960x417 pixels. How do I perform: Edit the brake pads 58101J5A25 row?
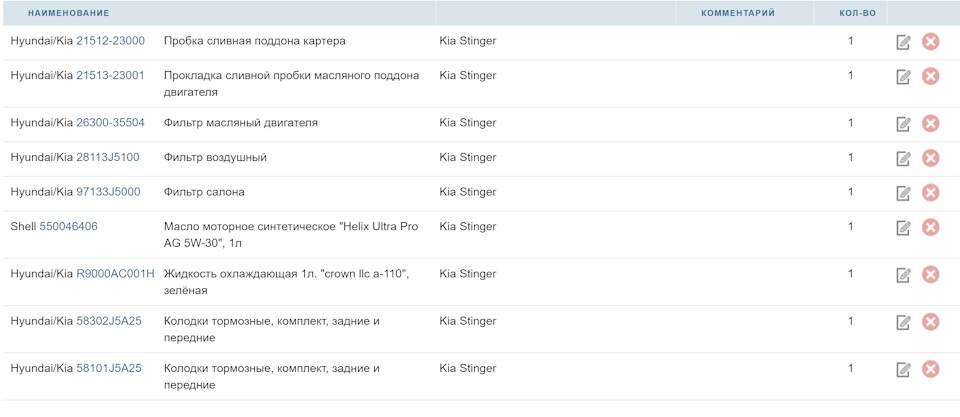point(903,370)
